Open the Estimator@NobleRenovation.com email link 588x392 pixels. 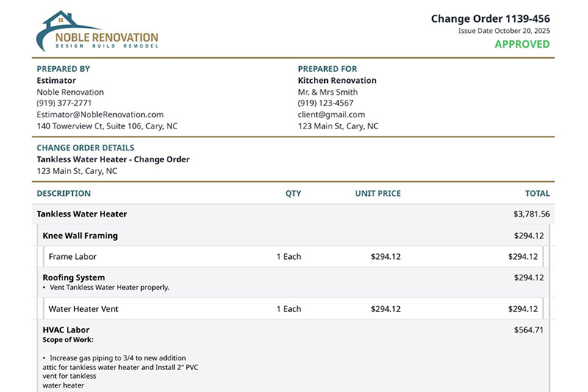point(100,115)
